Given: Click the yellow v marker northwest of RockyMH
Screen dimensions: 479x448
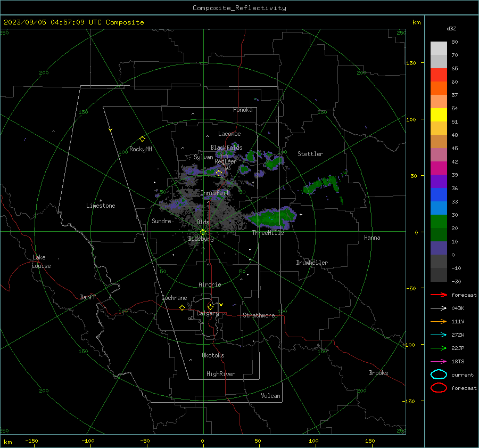Looking at the screenshot, I should click(111, 130).
